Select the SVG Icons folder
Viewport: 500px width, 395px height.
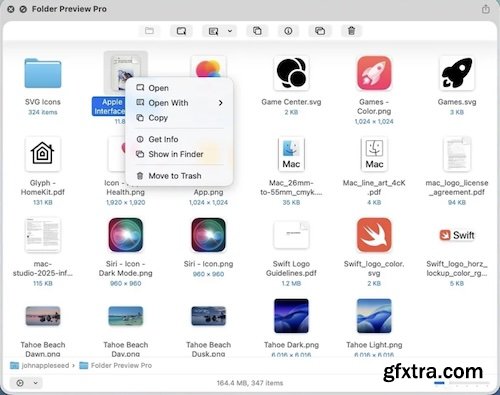[x=43, y=73]
